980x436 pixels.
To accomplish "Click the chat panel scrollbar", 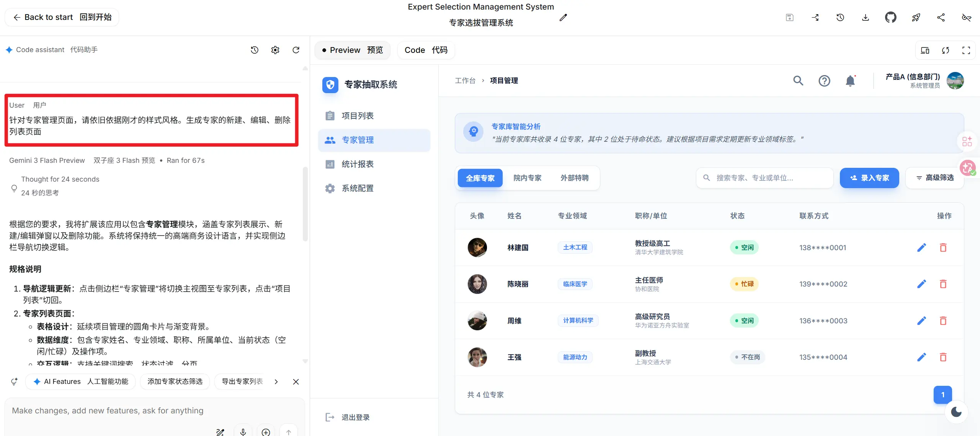I will 305,203.
